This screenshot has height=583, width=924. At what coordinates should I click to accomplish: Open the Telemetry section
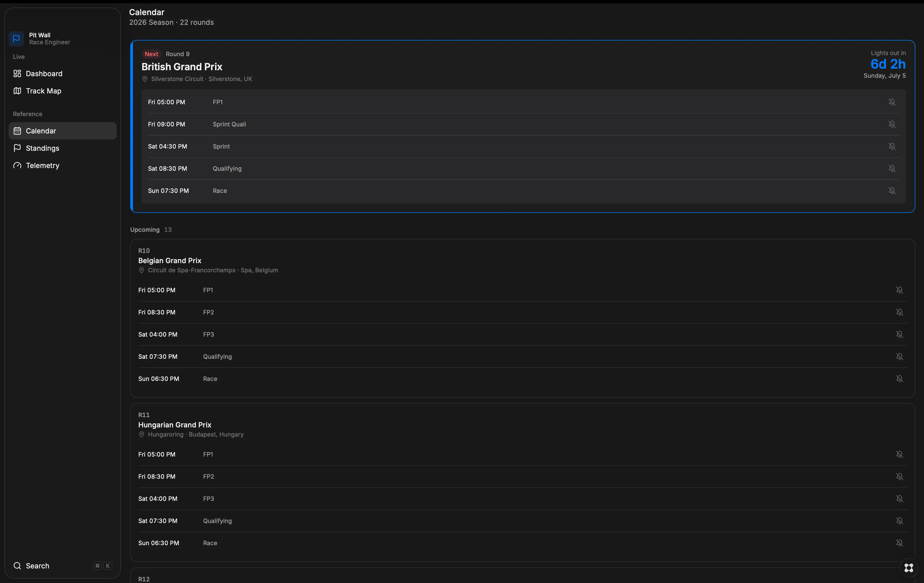[63, 165]
